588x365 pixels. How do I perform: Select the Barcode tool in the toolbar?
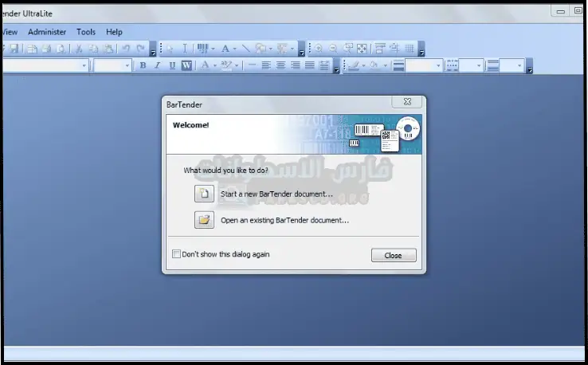click(203, 49)
